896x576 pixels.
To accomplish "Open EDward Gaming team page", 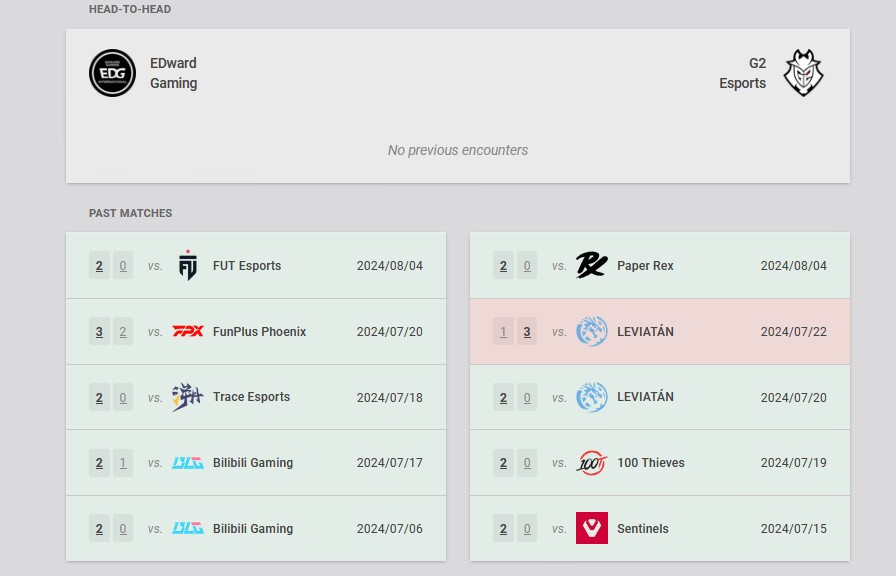I will (x=174, y=73).
